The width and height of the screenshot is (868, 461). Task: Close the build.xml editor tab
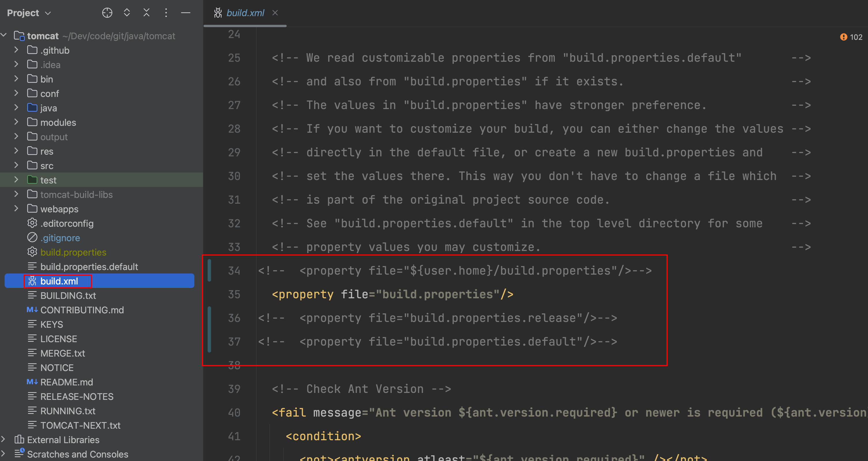coord(275,13)
